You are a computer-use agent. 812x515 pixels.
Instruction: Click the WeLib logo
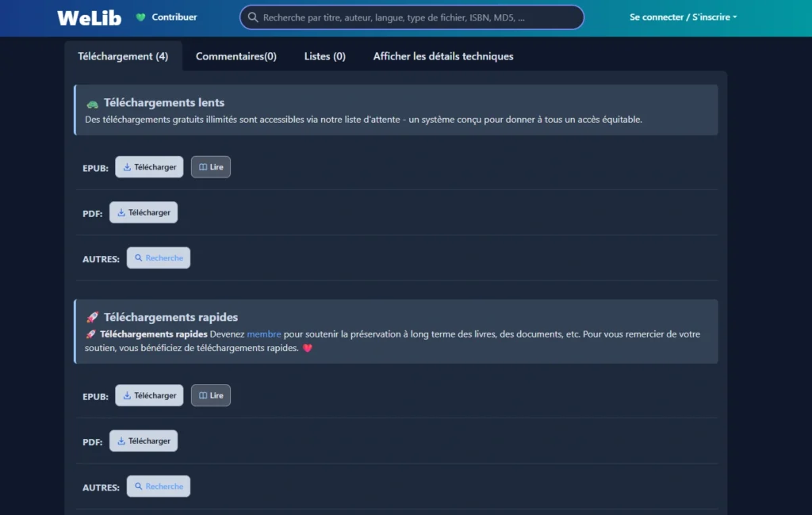pos(89,18)
